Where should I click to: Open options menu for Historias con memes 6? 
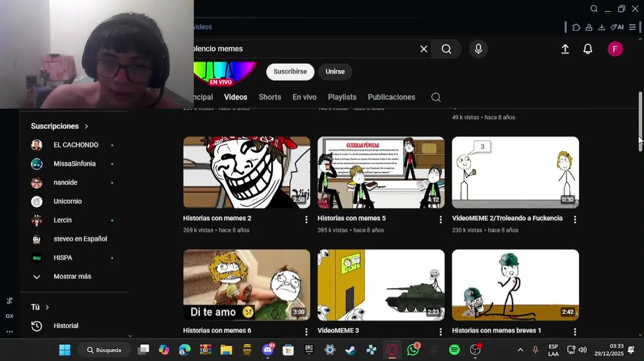tap(306, 332)
